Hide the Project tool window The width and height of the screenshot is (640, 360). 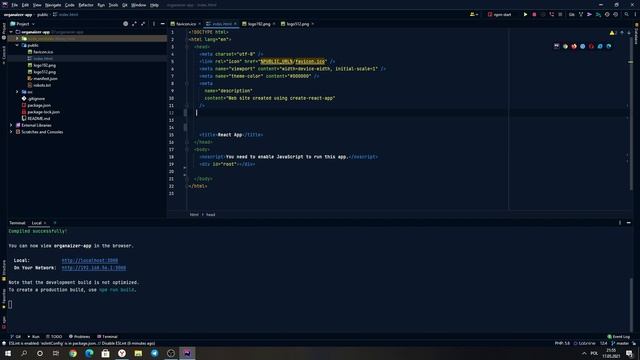click(x=162, y=24)
